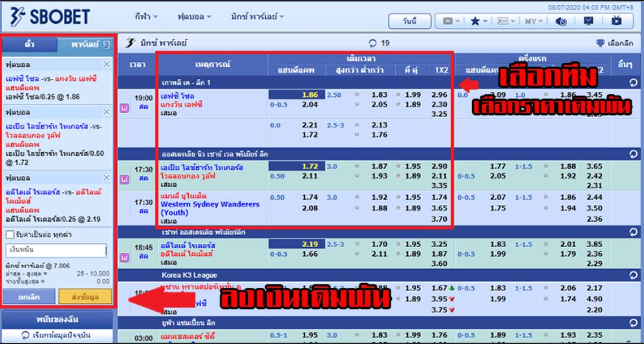644x344 pixels.
Task: Refresh the ออสเตรเลีย นิว เซาธ์ เวล league section
Action: 633,154
